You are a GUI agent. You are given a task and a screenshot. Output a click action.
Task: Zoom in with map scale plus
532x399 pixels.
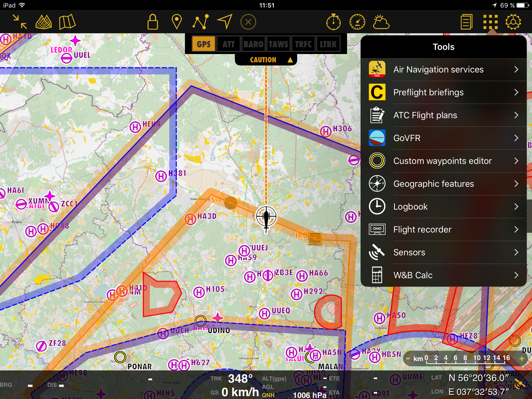(x=522, y=359)
